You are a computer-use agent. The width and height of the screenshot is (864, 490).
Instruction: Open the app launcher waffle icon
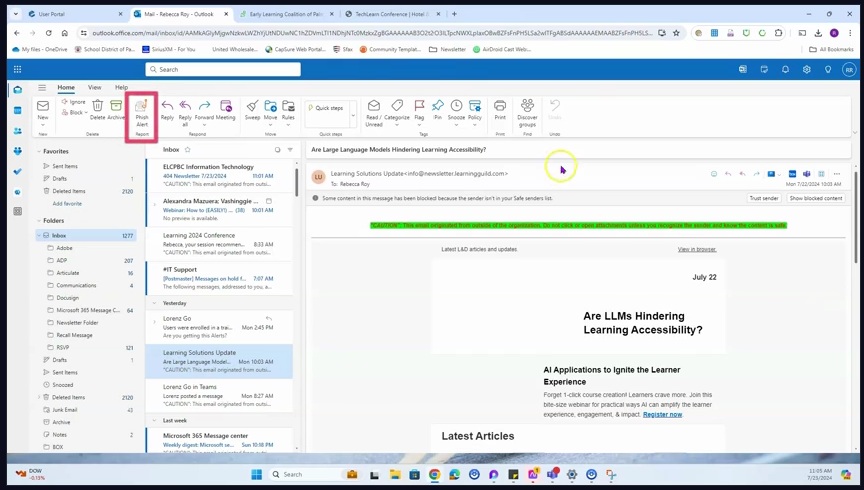18,69
